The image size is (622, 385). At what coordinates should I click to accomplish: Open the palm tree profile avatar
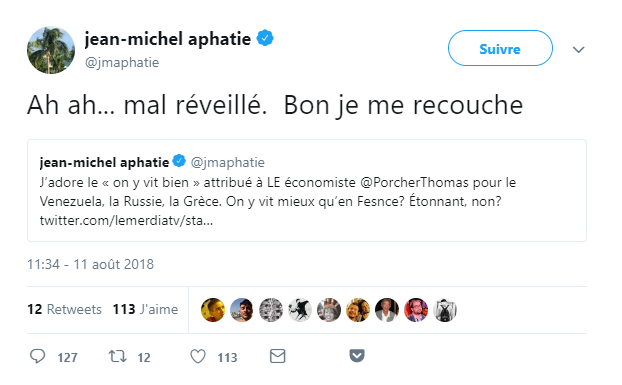click(51, 50)
